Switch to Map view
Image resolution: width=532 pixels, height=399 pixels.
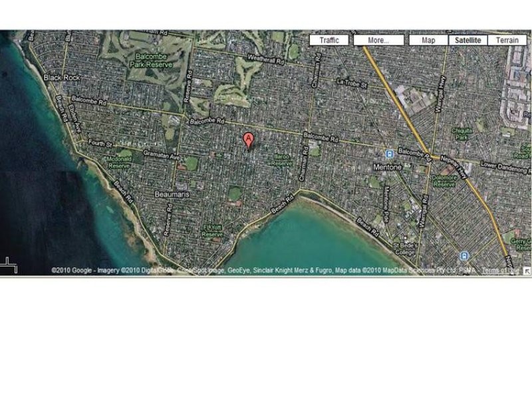pos(428,40)
